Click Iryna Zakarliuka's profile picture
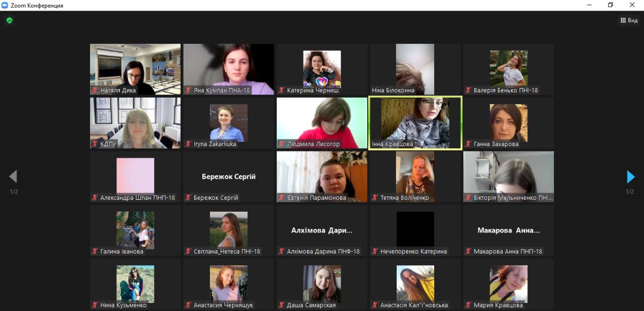Screen dimensions: 644x311 coord(228,122)
